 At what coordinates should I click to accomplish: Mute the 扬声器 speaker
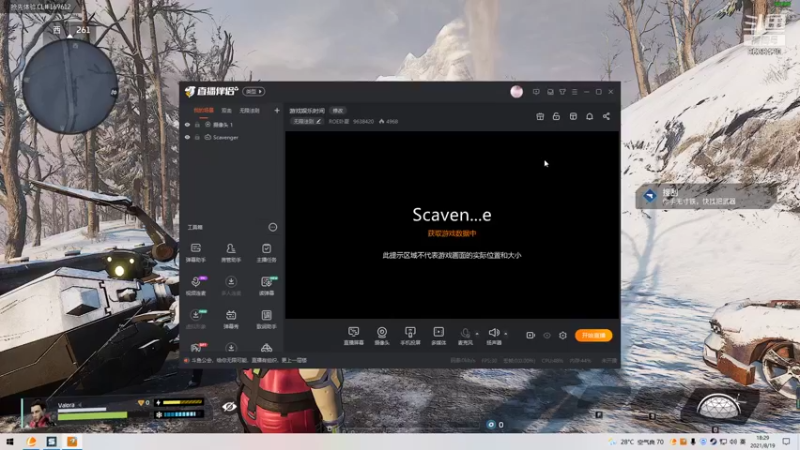[x=493, y=336]
